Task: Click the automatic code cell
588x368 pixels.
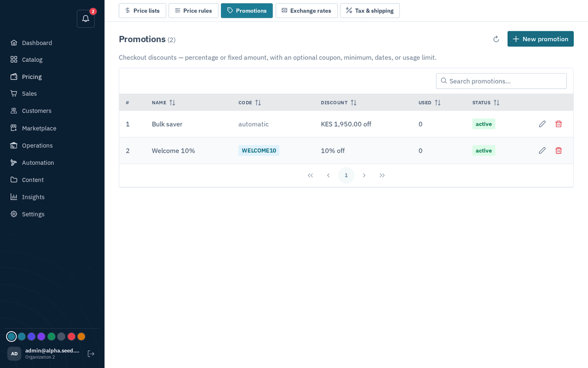Action: coord(253,124)
